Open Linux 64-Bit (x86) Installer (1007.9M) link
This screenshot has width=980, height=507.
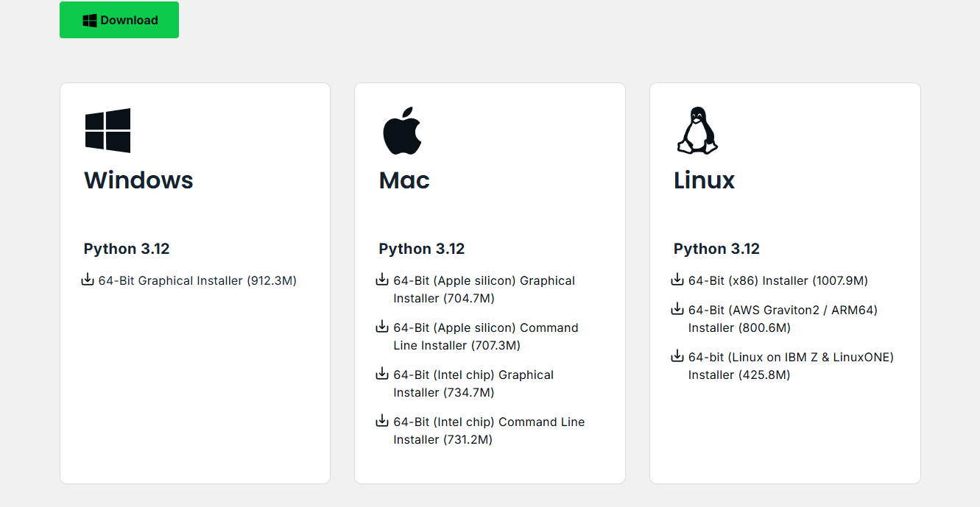[x=778, y=280]
